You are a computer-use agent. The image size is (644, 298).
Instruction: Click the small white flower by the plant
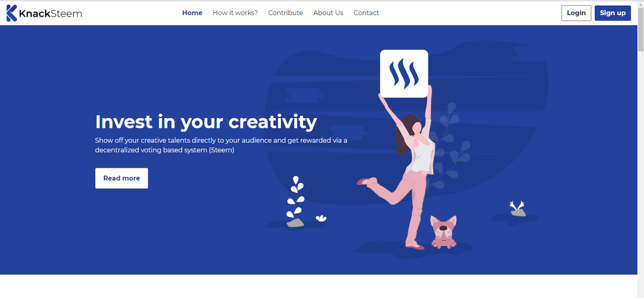[321, 218]
